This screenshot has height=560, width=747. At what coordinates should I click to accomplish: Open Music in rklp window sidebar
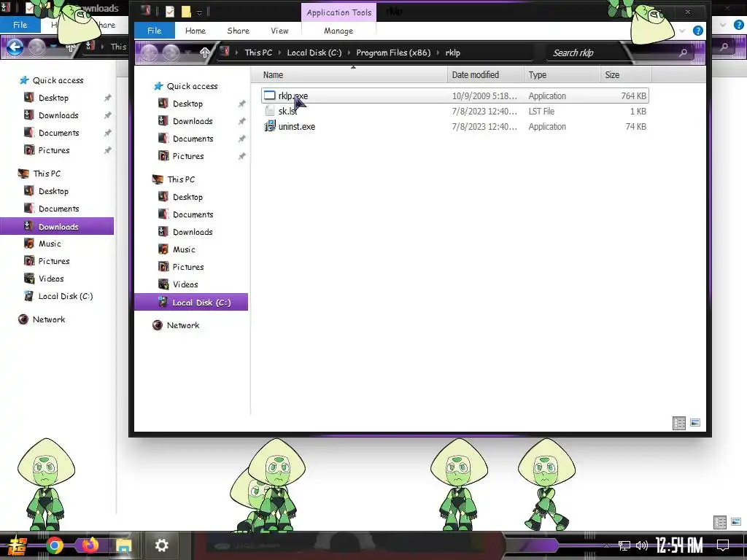click(x=184, y=249)
